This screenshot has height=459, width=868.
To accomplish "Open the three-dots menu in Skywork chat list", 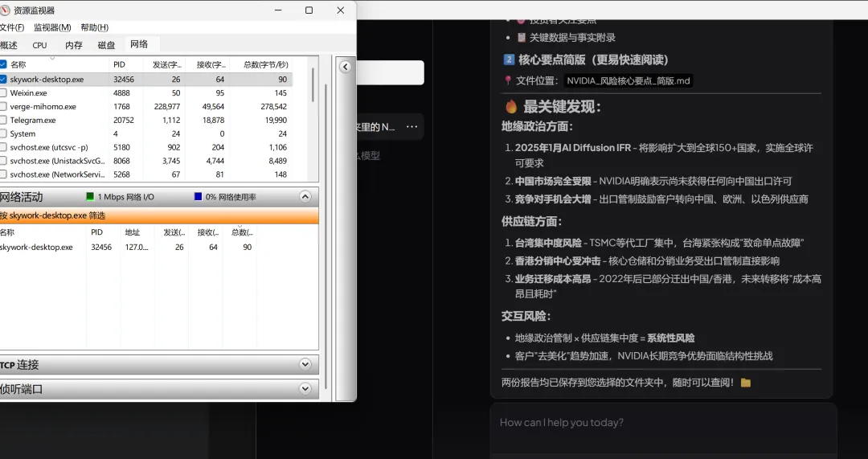I will 411,127.
